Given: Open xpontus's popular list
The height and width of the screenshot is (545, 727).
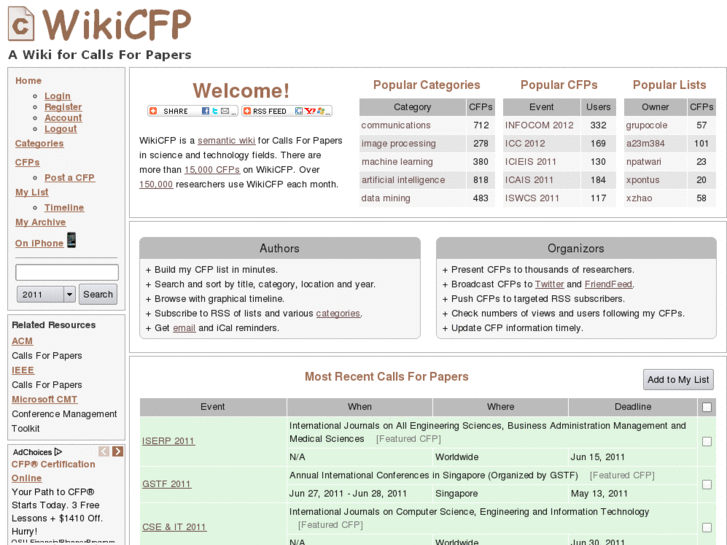Looking at the screenshot, I should (x=643, y=180).
